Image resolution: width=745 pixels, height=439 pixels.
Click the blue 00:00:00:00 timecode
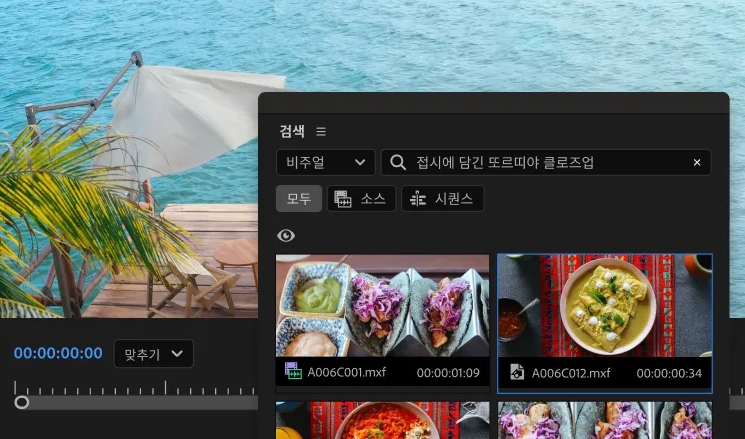point(58,353)
